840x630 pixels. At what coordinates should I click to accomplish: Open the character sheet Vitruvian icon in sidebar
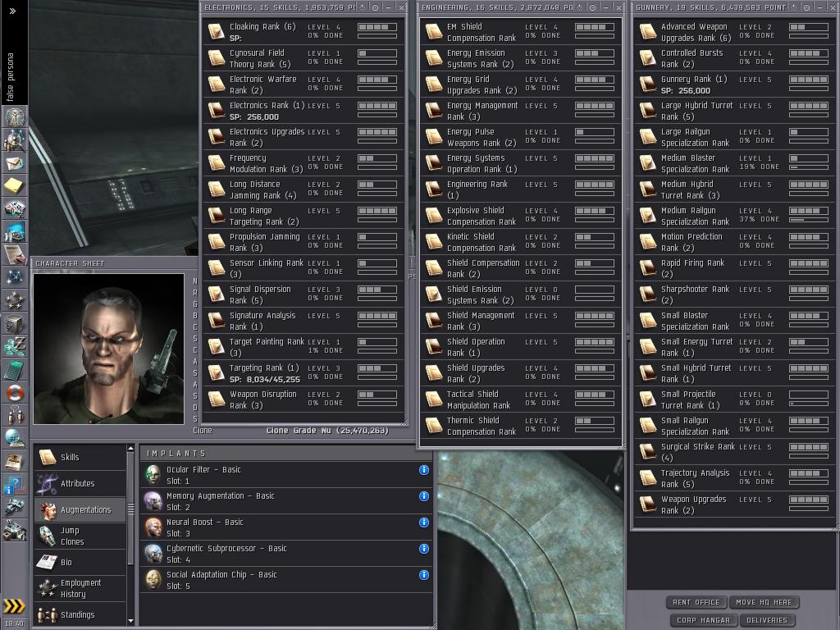click(x=15, y=116)
